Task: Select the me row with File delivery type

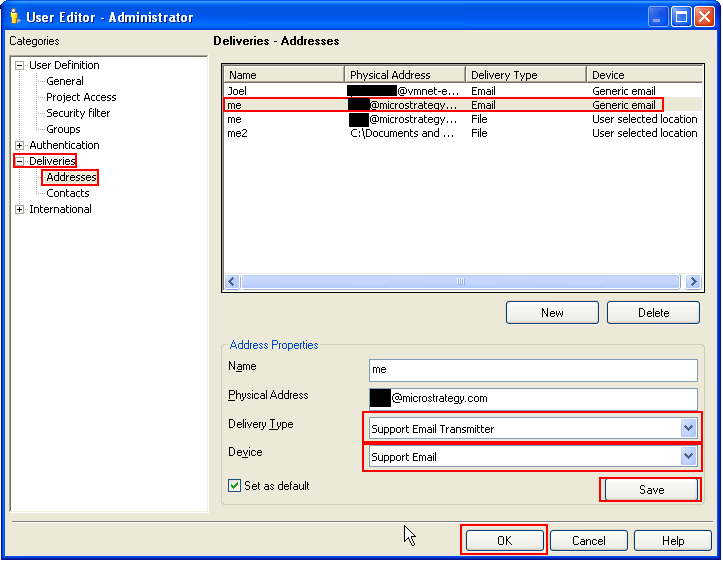Action: pyautogui.click(x=463, y=119)
